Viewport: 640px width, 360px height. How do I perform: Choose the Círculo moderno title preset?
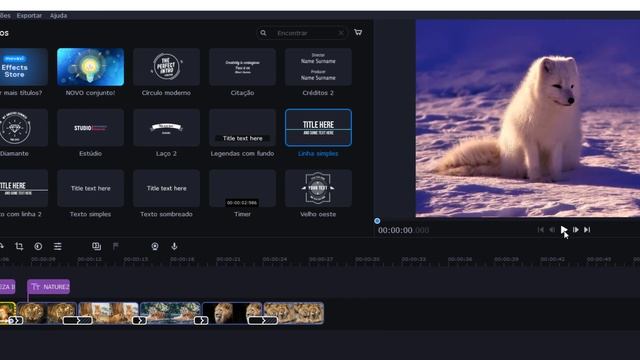point(167,67)
